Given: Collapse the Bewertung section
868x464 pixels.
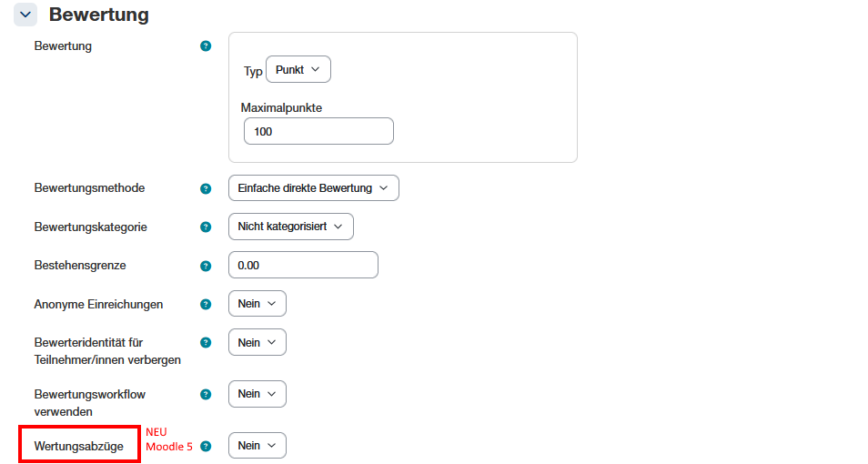Looking at the screenshot, I should coord(25,15).
